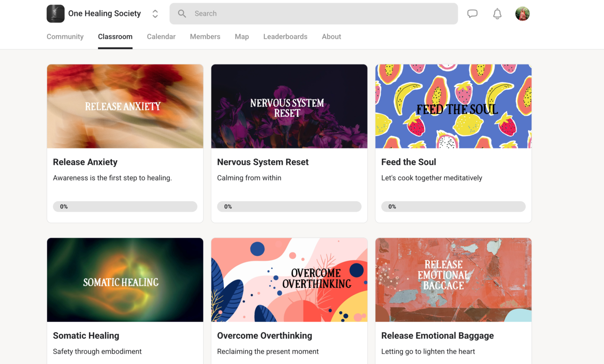Open the Nervous System Reset cover image
This screenshot has height=364, width=604.
pos(289,106)
